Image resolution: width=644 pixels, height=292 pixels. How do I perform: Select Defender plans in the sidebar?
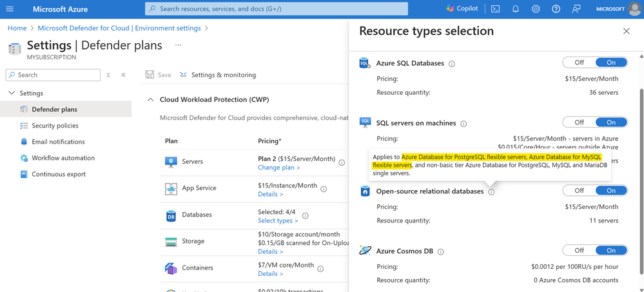click(66, 109)
